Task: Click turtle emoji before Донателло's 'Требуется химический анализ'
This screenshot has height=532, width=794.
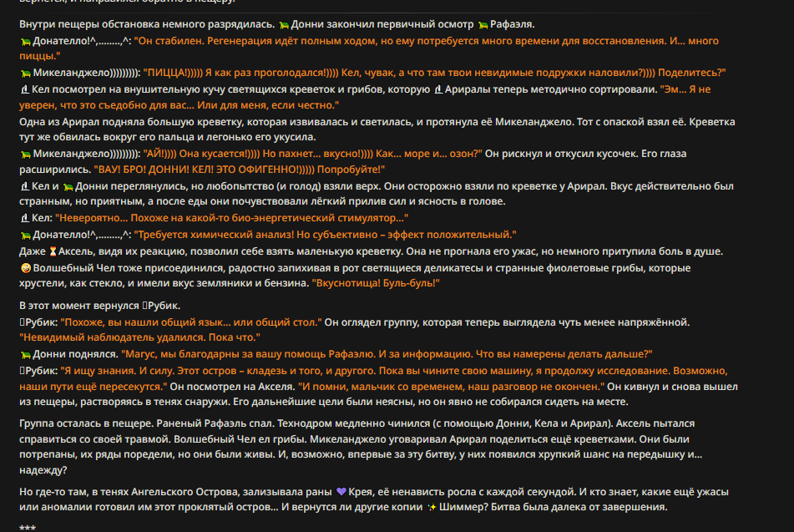Action: [25, 236]
